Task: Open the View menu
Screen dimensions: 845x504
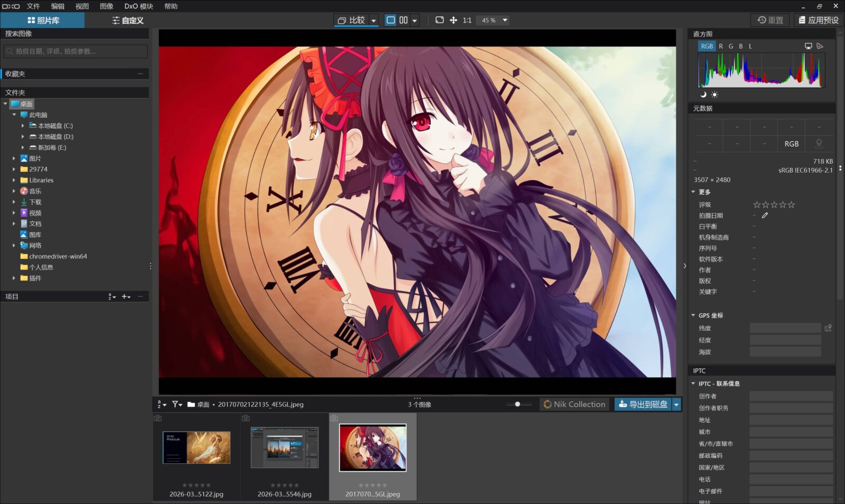Action: tap(82, 6)
